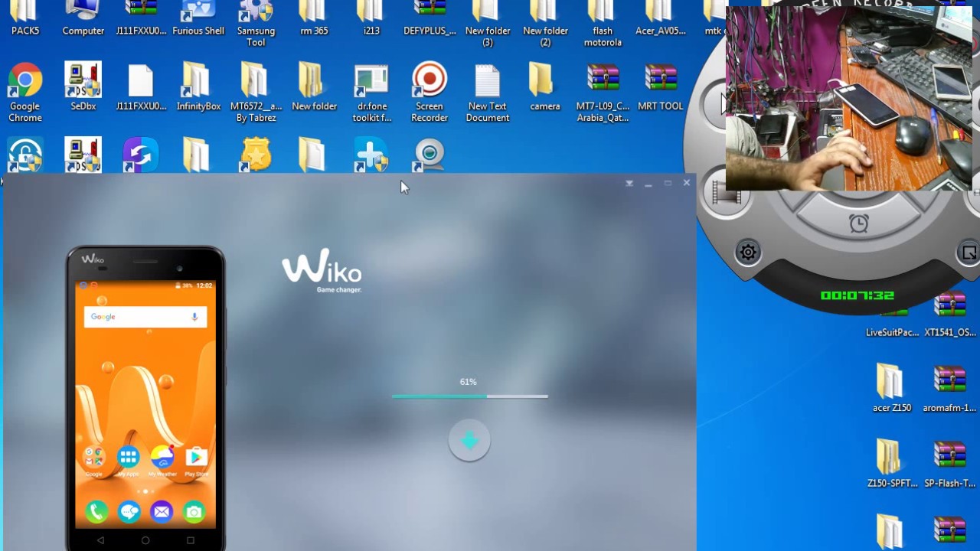Launch dr.fone toolkit shortcut

point(371,92)
